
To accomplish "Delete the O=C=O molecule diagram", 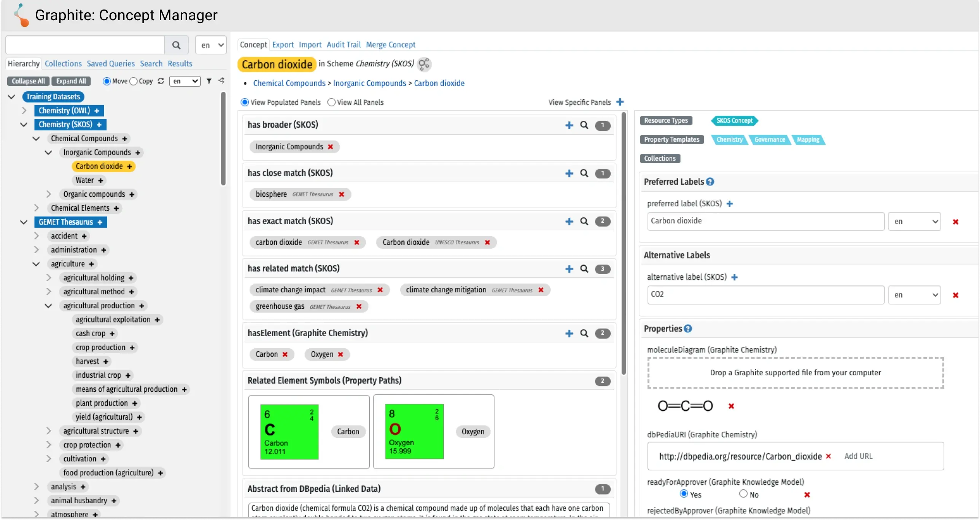I will click(731, 406).
